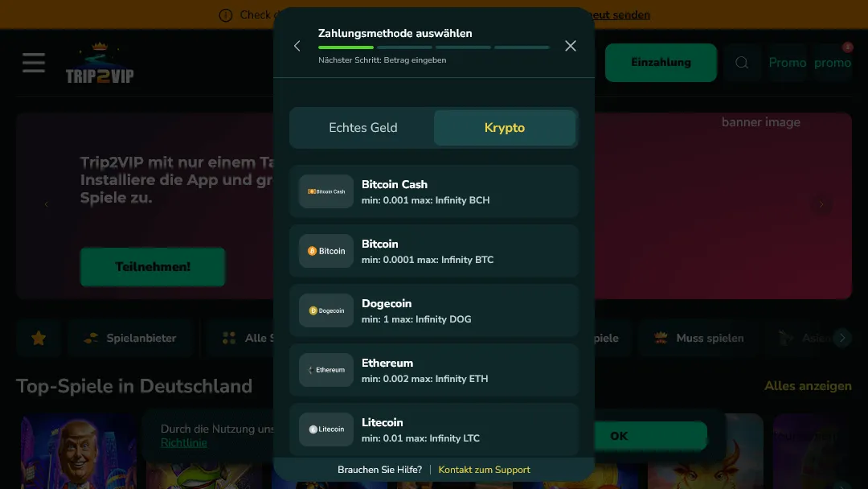
Task: Click the back arrow in payment dialog
Action: tap(297, 46)
